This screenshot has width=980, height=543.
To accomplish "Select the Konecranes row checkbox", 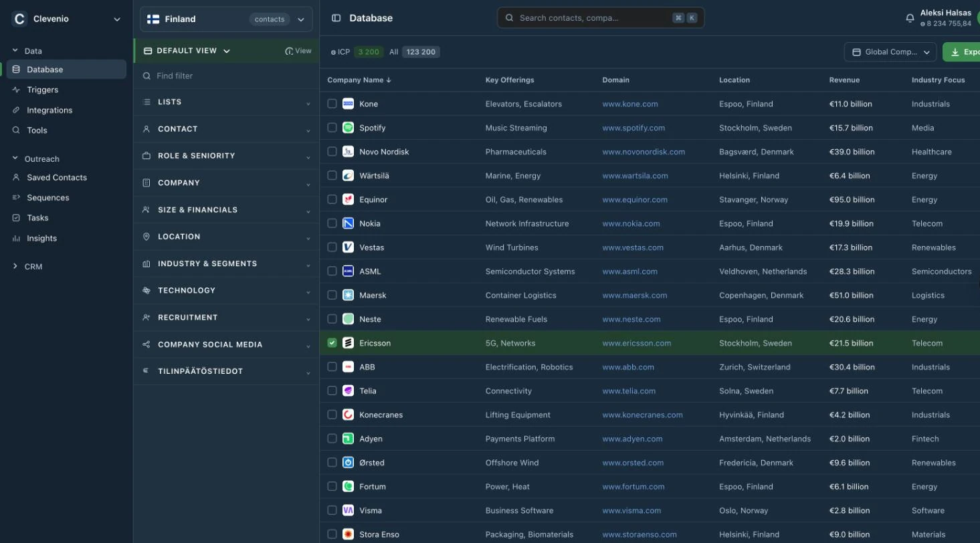I will coord(332,415).
